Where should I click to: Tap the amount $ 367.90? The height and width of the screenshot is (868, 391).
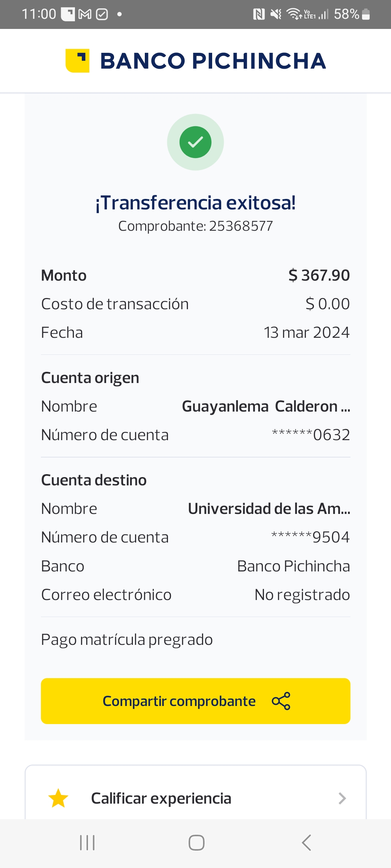[x=319, y=275]
